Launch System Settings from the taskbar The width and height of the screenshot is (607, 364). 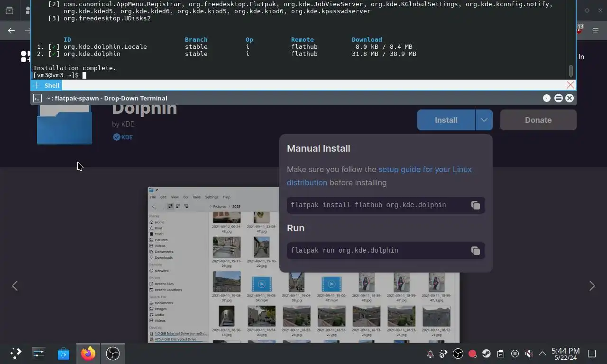point(39,353)
